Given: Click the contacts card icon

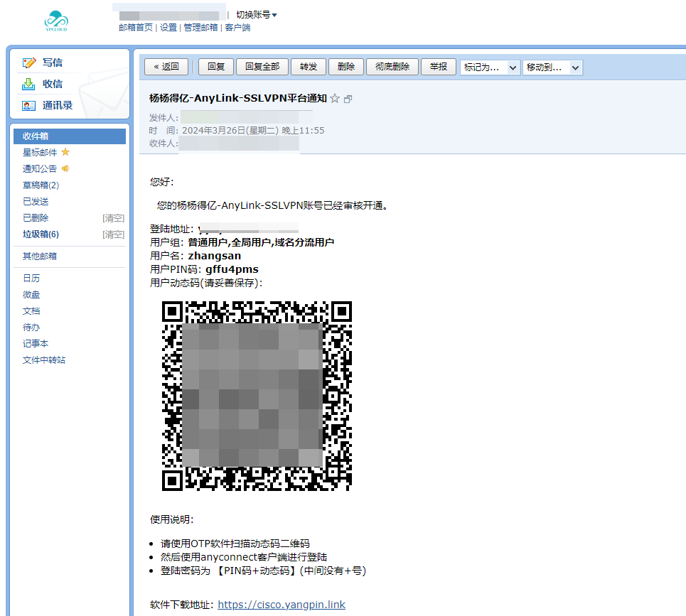Looking at the screenshot, I should [29, 105].
